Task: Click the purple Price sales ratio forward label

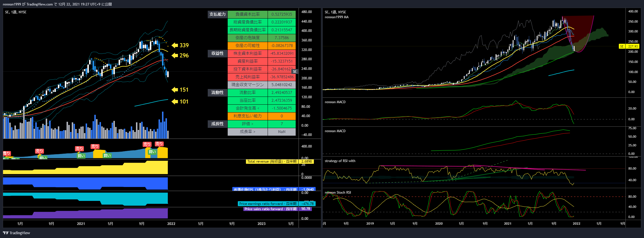Action: tap(271, 209)
